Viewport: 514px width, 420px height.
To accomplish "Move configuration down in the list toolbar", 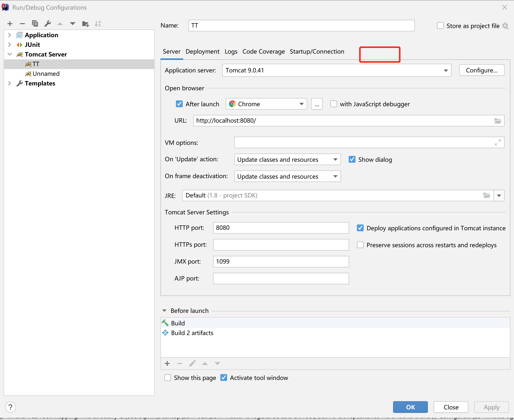I will click(x=73, y=24).
